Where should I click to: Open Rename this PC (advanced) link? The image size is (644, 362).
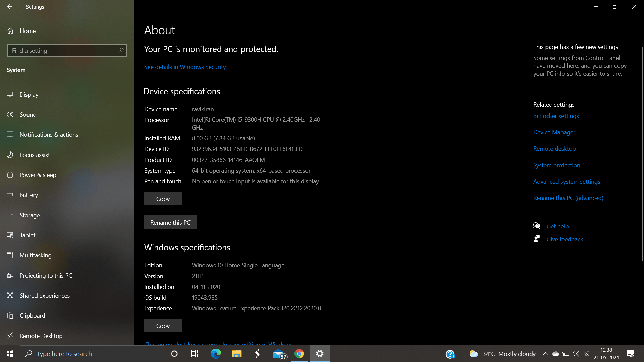pos(568,198)
